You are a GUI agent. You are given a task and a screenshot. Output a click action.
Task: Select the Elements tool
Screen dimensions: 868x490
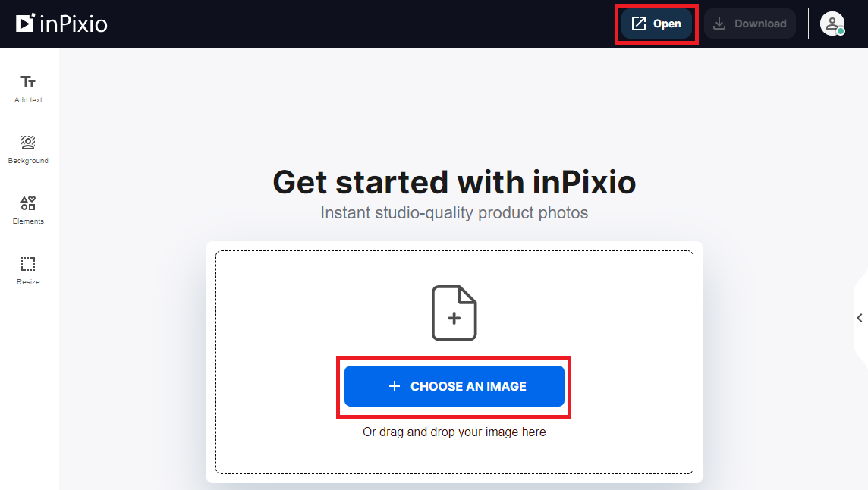click(x=28, y=209)
